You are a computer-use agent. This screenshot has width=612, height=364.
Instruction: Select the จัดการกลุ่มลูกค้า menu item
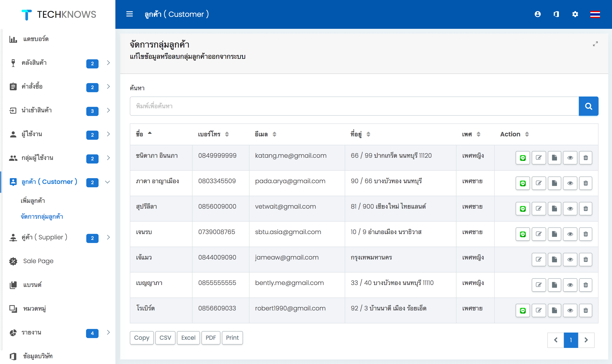(42, 216)
